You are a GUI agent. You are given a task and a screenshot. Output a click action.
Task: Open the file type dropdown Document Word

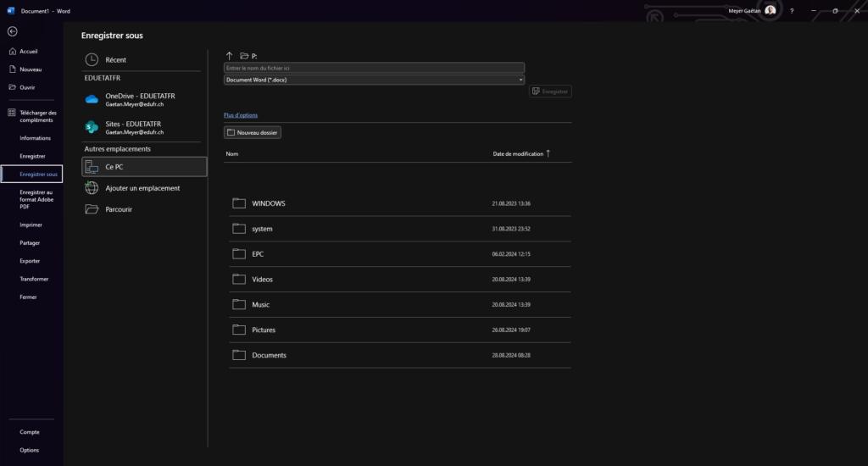374,80
